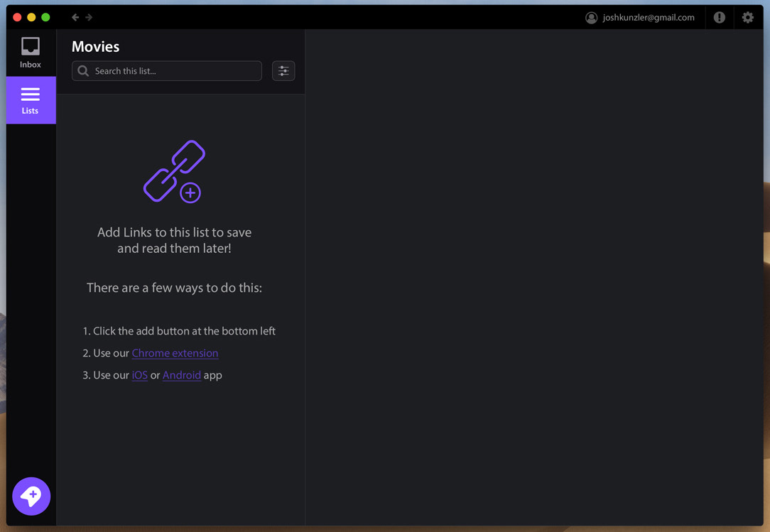The width and height of the screenshot is (770, 532).
Task: Focus the Search this list field
Action: [166, 71]
